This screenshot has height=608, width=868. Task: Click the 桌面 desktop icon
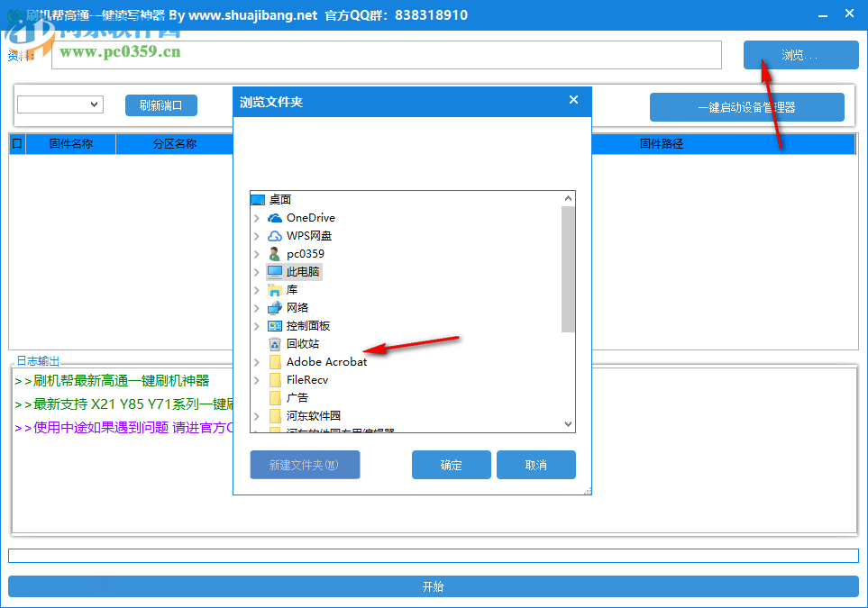[258, 200]
